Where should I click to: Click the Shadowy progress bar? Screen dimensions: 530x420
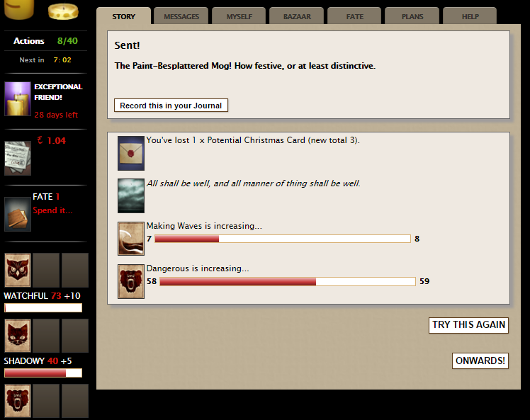pyautogui.click(x=43, y=373)
